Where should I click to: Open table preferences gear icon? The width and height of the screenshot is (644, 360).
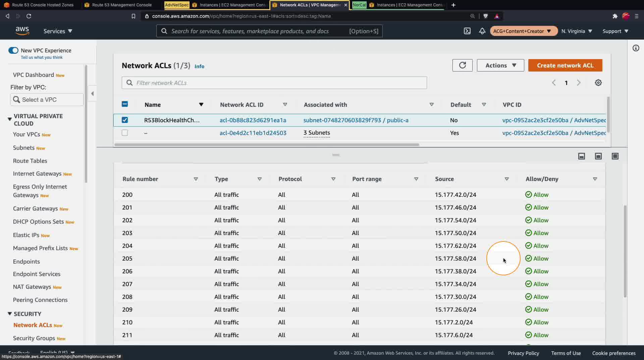(x=598, y=83)
